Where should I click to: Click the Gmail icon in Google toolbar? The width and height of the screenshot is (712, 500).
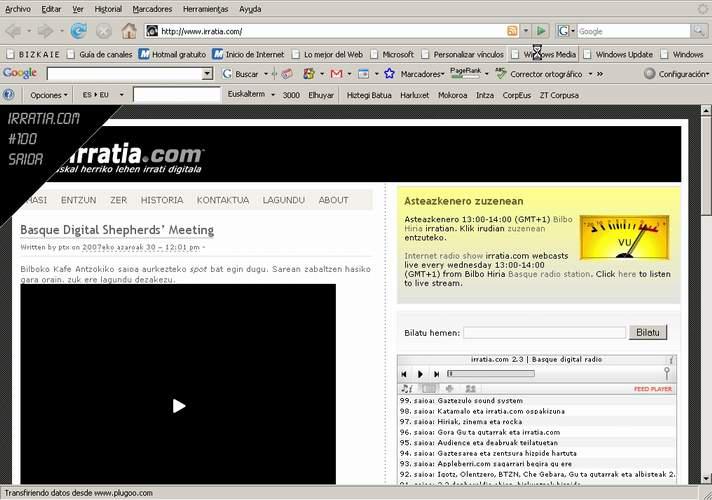pos(336,74)
